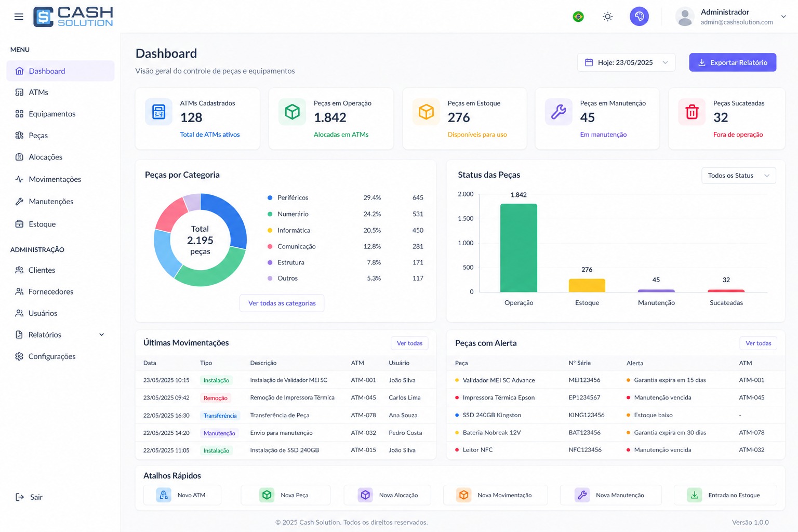Click the green Operação bar in chart

pyautogui.click(x=518, y=248)
